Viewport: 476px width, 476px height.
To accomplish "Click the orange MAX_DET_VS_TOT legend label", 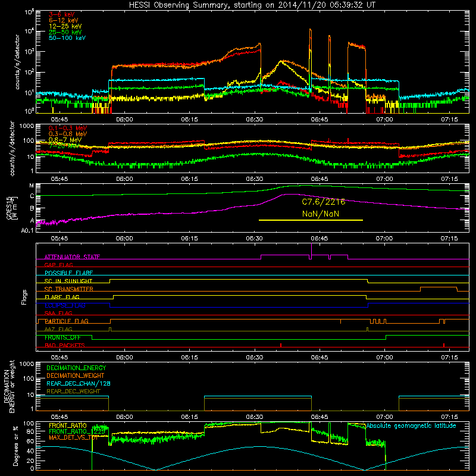I will tap(73, 437).
